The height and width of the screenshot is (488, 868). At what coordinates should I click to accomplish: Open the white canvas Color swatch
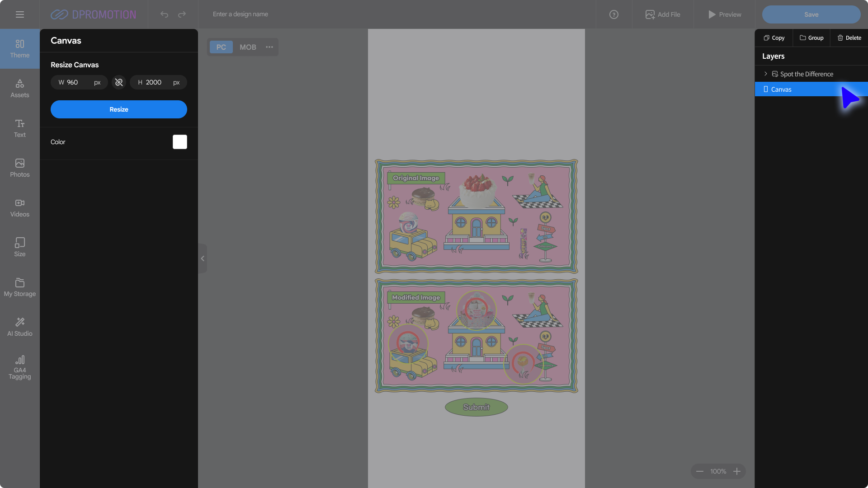click(x=179, y=142)
